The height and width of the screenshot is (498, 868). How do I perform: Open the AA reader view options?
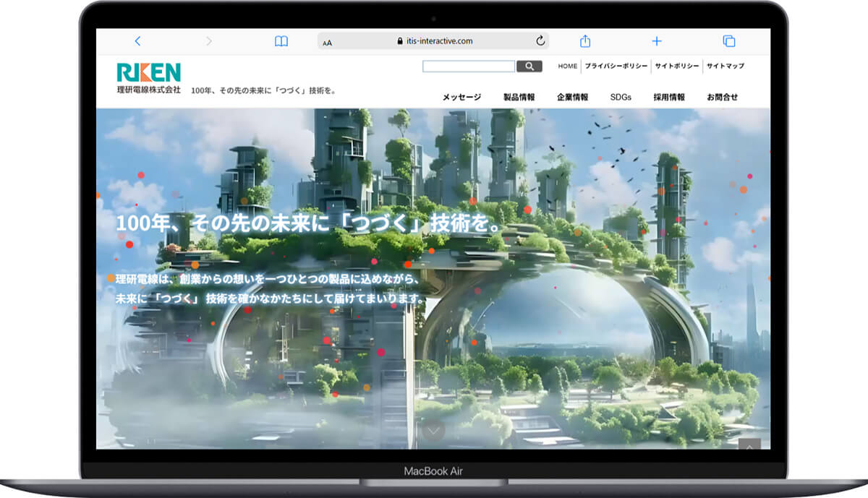[328, 42]
